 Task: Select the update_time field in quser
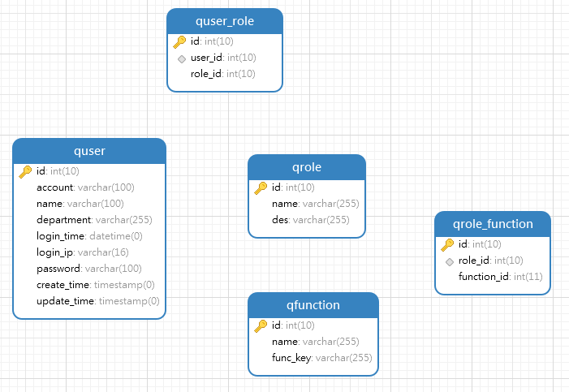98,301
